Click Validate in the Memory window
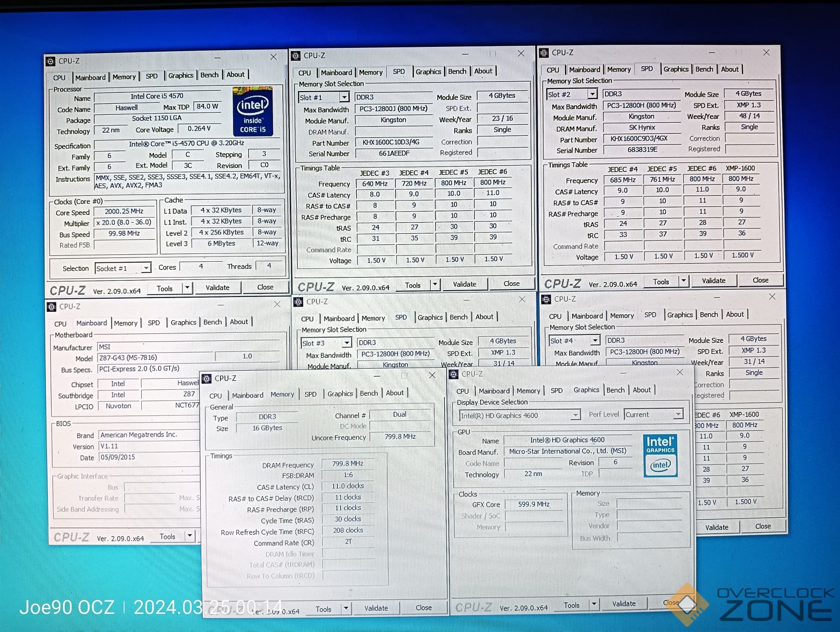 (376, 608)
